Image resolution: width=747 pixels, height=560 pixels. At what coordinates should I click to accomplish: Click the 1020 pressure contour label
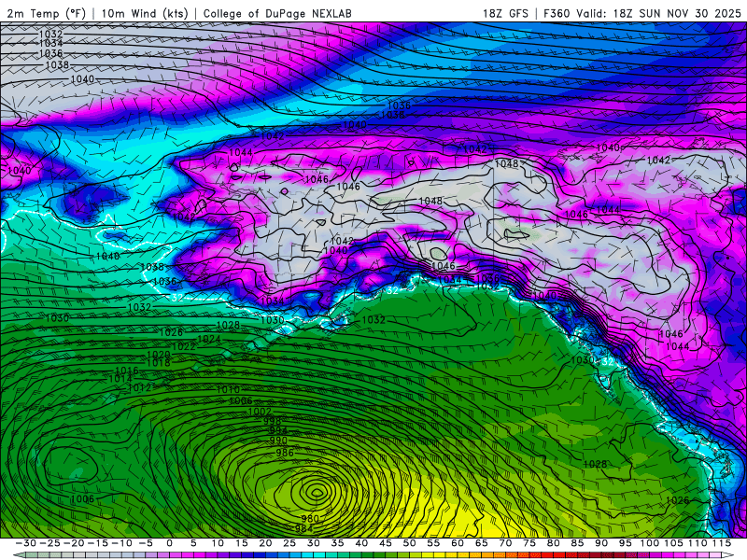tap(158, 355)
